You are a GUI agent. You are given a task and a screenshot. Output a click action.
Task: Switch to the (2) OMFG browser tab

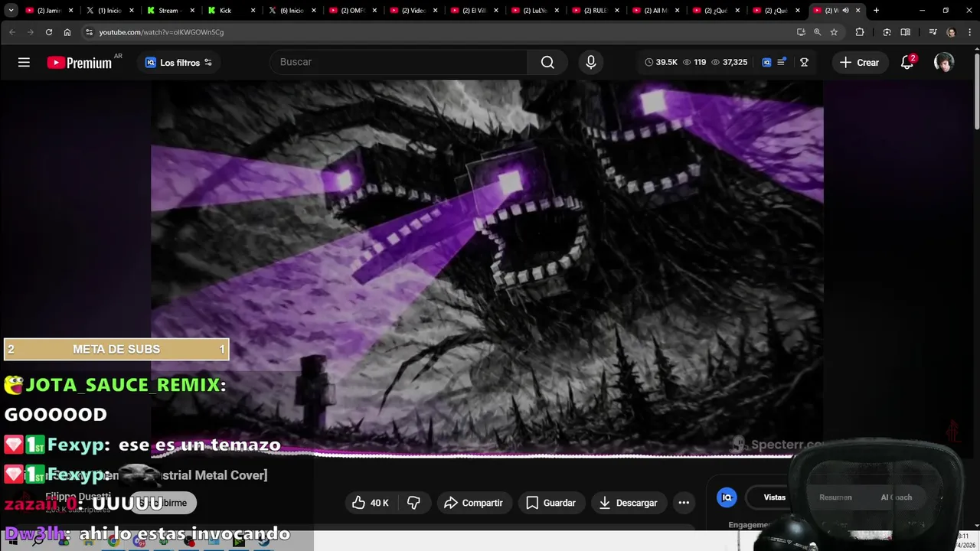pos(352,11)
